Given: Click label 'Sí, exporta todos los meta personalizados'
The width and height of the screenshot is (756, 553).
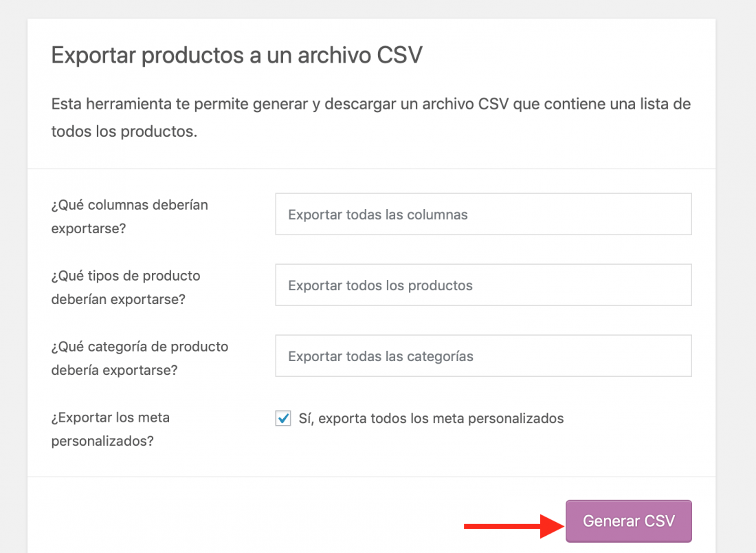Looking at the screenshot, I should click(431, 418).
